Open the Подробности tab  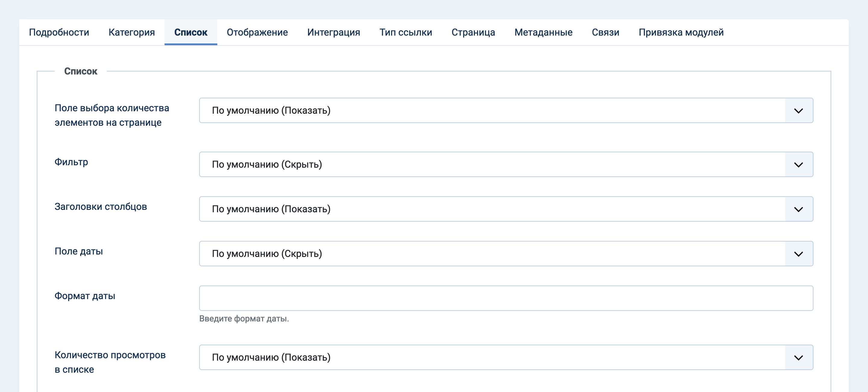tap(59, 32)
